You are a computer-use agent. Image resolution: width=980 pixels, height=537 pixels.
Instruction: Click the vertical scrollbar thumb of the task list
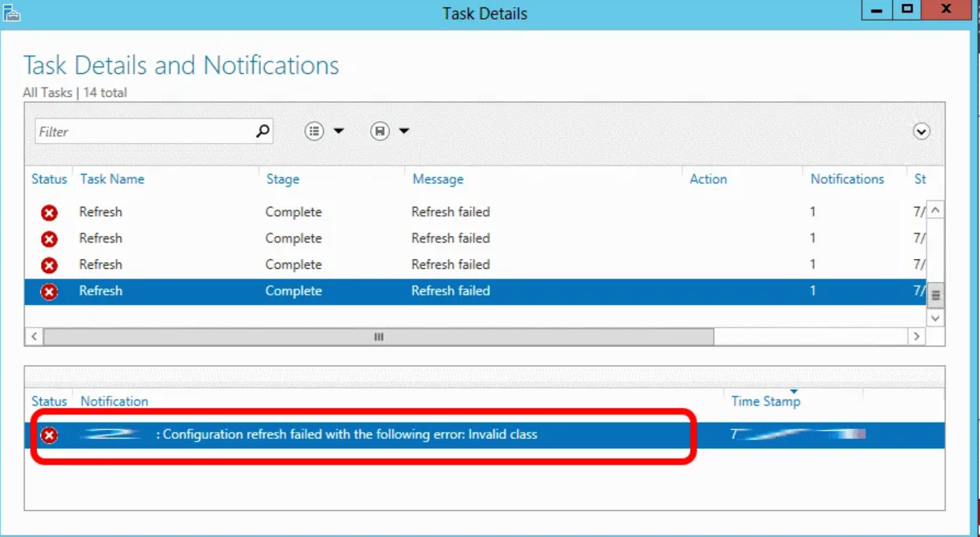935,296
